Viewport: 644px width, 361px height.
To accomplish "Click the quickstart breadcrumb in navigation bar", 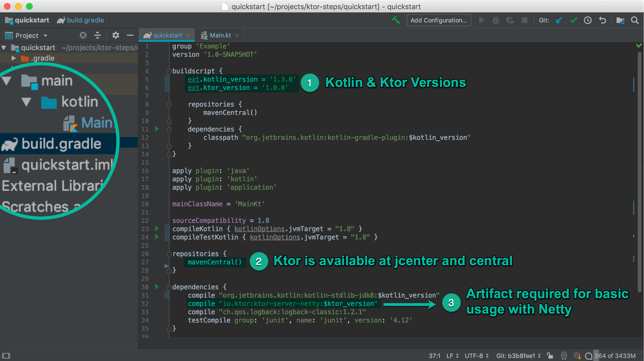I will point(27,20).
